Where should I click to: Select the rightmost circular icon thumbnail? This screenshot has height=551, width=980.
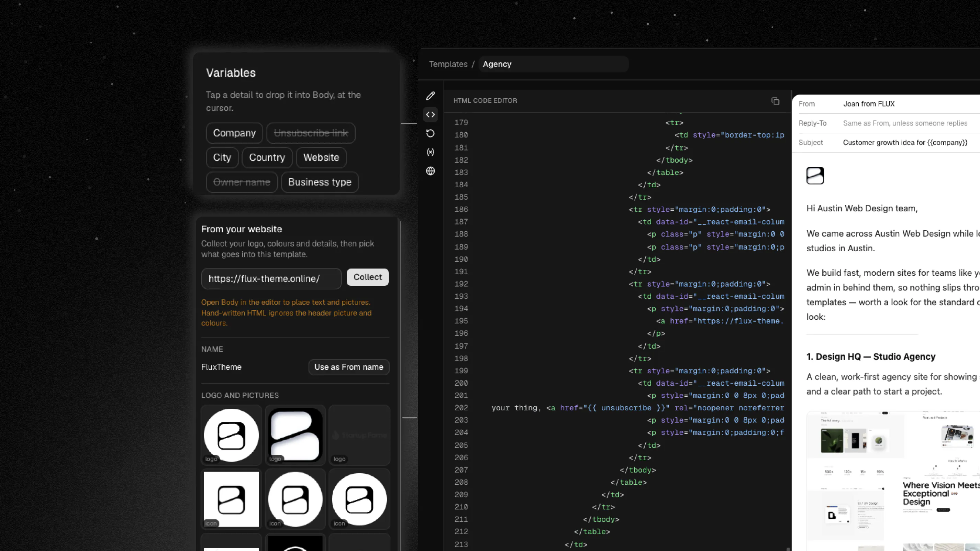coord(359,499)
